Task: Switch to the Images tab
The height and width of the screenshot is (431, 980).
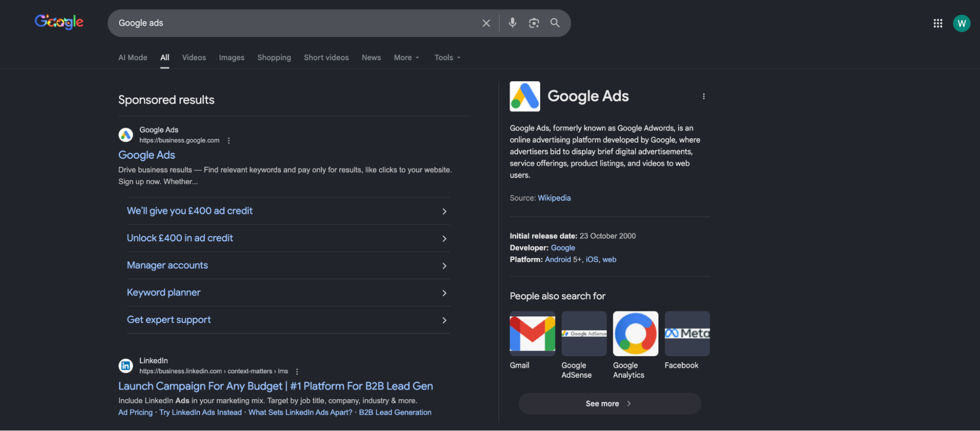Action: tap(231, 58)
